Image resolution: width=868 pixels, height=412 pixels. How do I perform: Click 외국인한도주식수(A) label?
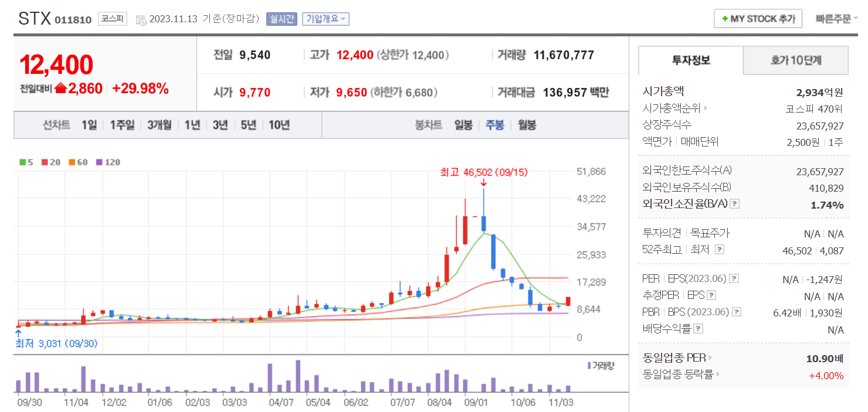coord(687,171)
